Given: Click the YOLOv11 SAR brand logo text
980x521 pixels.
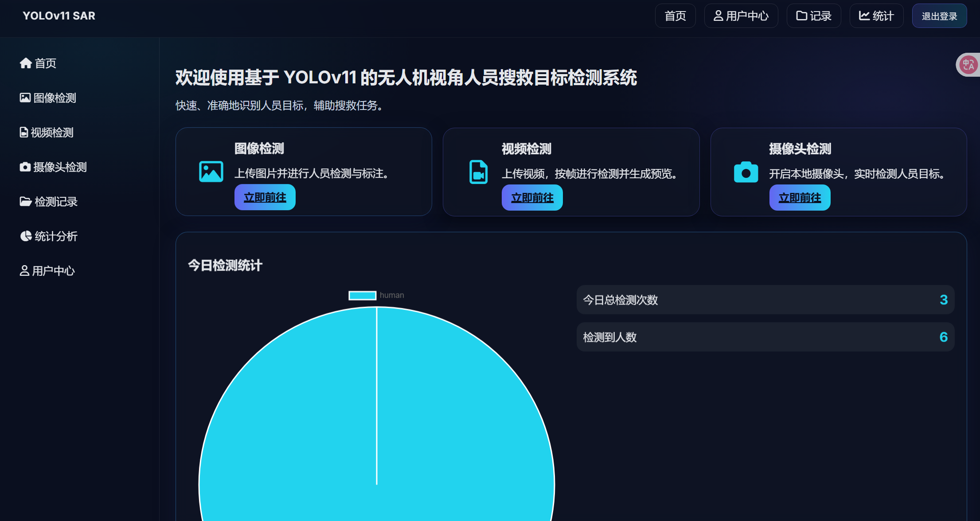Looking at the screenshot, I should (x=59, y=16).
